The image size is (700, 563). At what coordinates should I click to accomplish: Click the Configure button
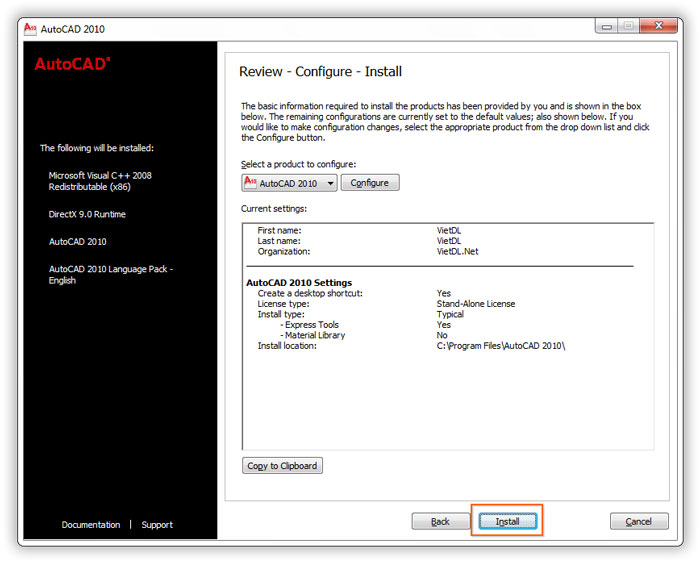[370, 183]
